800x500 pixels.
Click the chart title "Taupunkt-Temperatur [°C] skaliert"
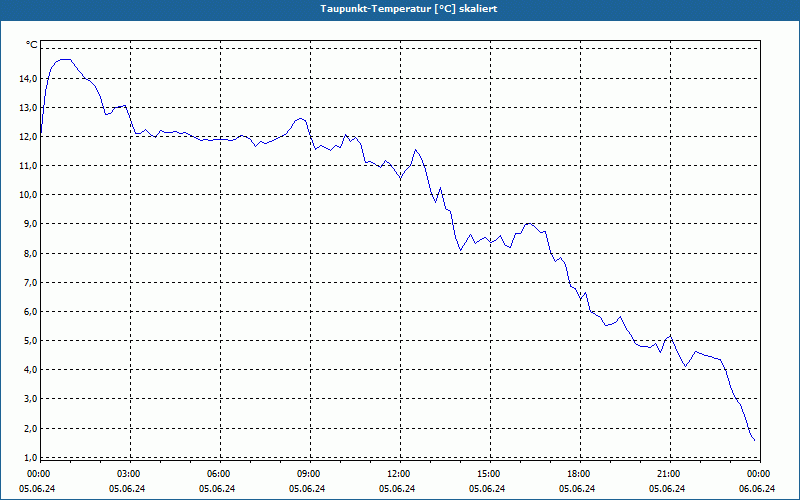(x=409, y=9)
